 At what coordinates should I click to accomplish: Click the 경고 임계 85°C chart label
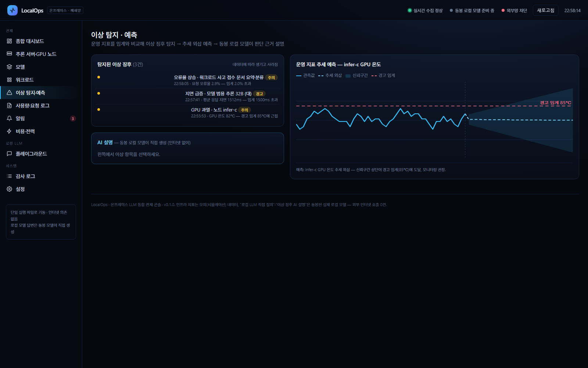click(x=555, y=103)
